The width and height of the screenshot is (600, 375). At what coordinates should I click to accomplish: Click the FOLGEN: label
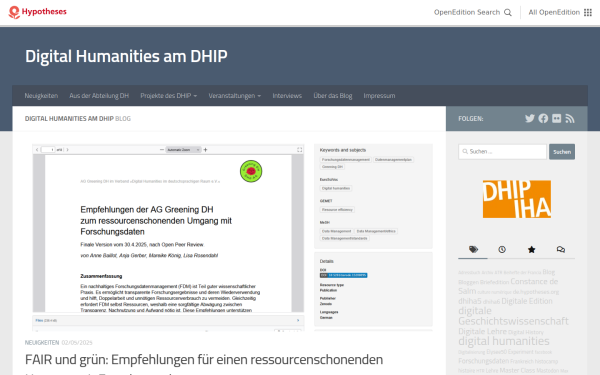pos(471,119)
